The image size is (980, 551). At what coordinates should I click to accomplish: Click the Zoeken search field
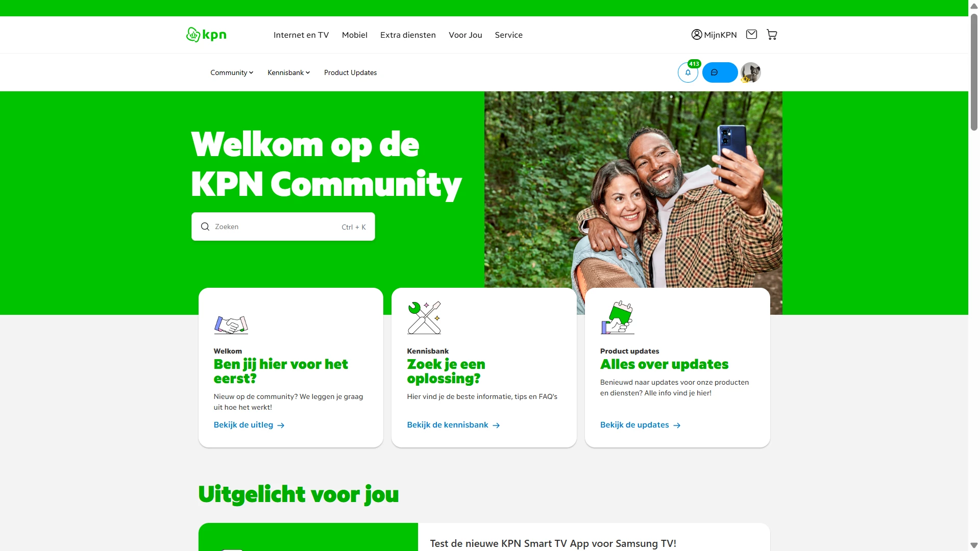(283, 227)
